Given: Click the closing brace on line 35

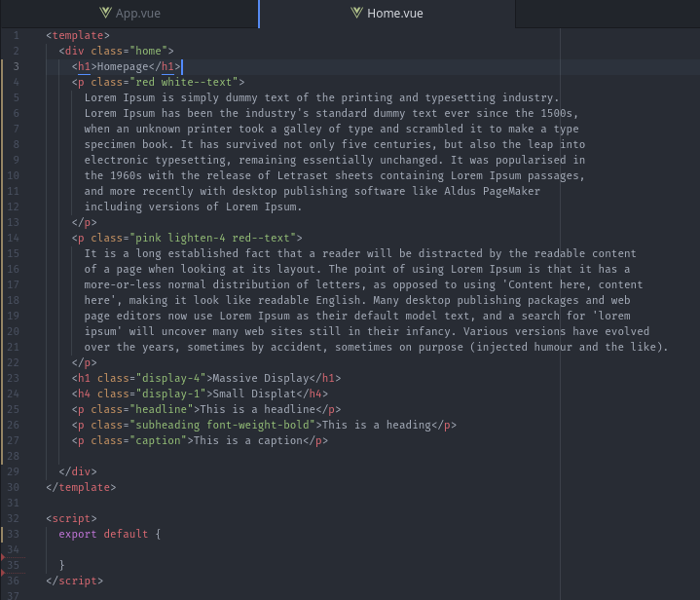Looking at the screenshot, I should coord(62,566).
